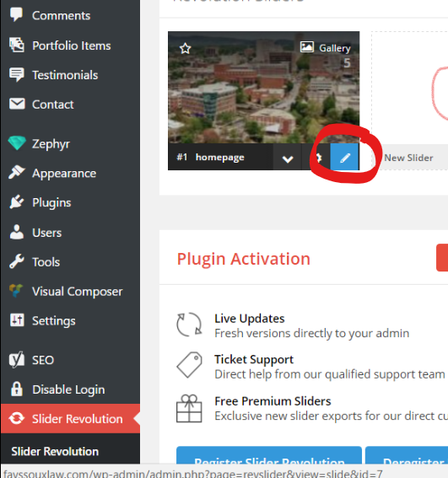Viewport: 448px width, 478px height.
Task: Click the Deregister button
Action: pos(407,456)
